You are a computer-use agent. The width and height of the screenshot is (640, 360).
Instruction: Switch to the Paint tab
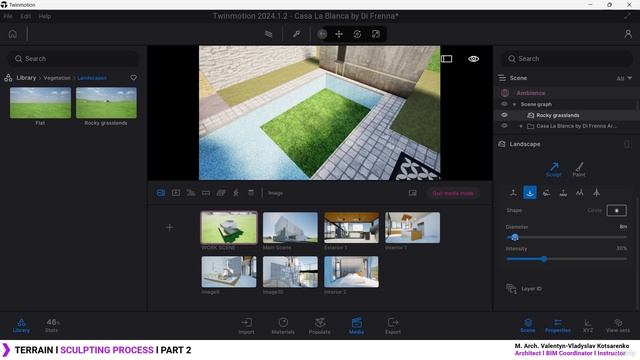pyautogui.click(x=579, y=169)
